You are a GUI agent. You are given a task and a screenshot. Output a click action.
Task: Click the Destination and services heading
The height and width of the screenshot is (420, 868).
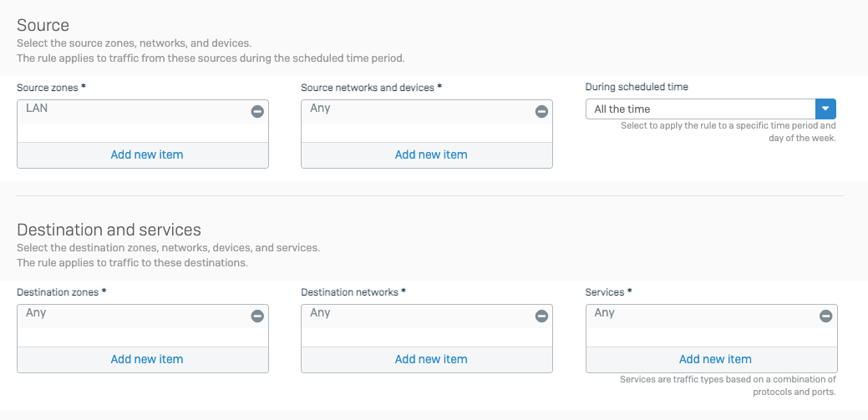pos(109,230)
